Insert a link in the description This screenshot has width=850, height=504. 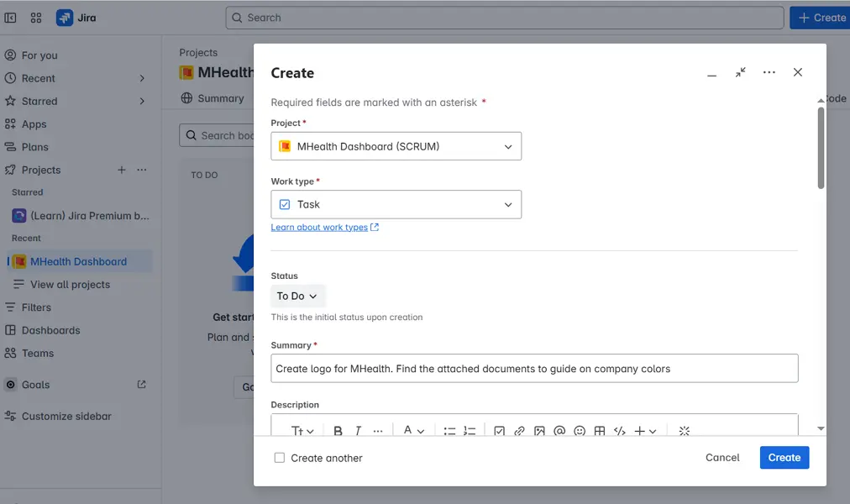519,431
